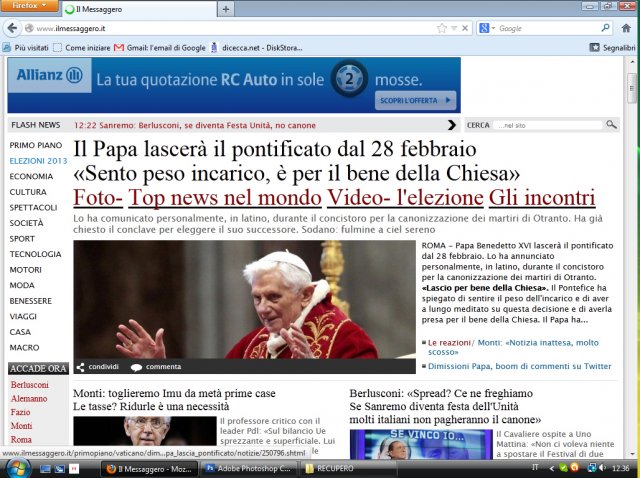Click the Allianz logo in the banner

(x=49, y=75)
